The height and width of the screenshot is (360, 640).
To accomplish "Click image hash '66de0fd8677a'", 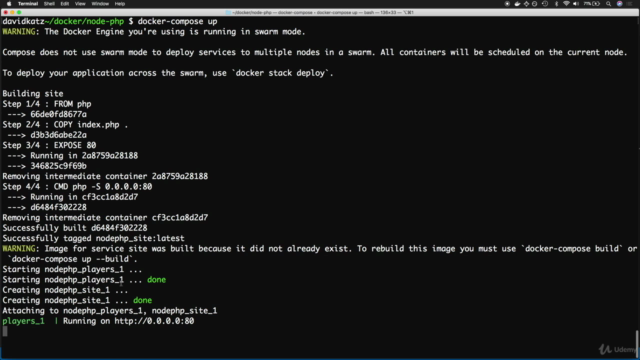I will 58,114.
